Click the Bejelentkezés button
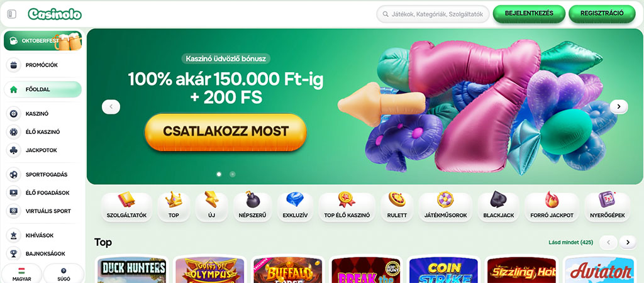This screenshot has height=283, width=644. point(529,13)
